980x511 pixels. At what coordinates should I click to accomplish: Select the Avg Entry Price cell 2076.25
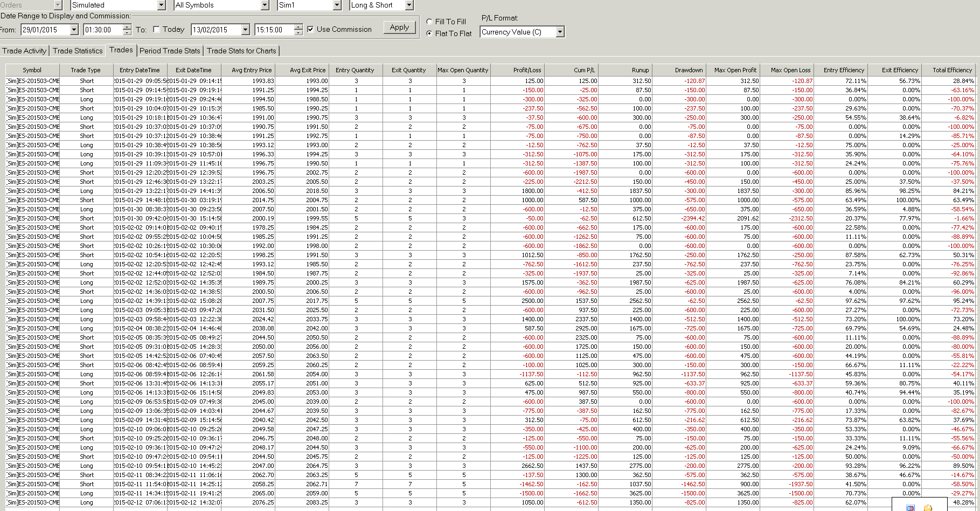tap(248, 502)
